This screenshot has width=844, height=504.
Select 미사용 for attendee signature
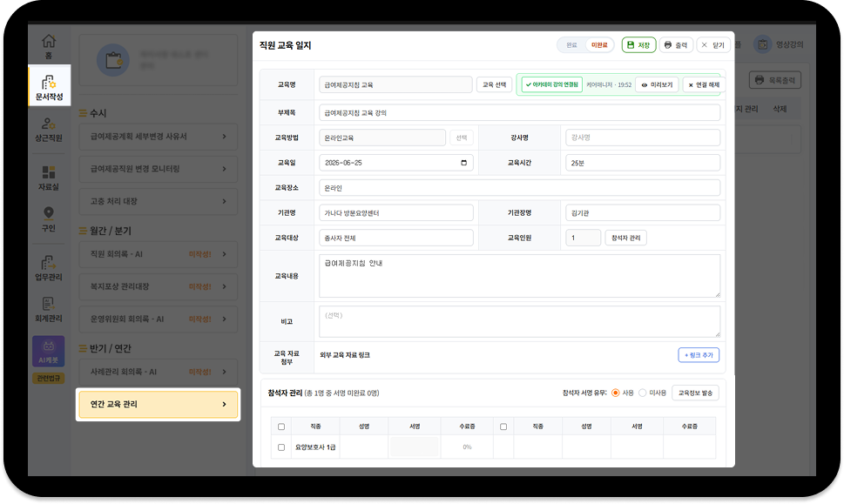tap(642, 393)
